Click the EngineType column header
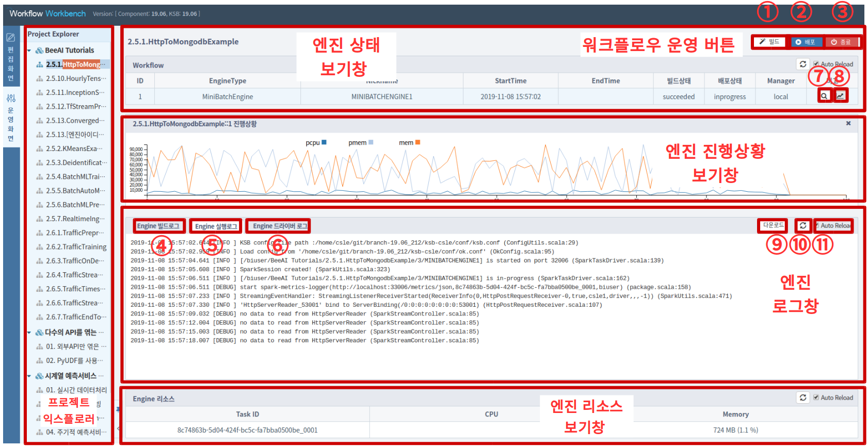 [x=228, y=81]
